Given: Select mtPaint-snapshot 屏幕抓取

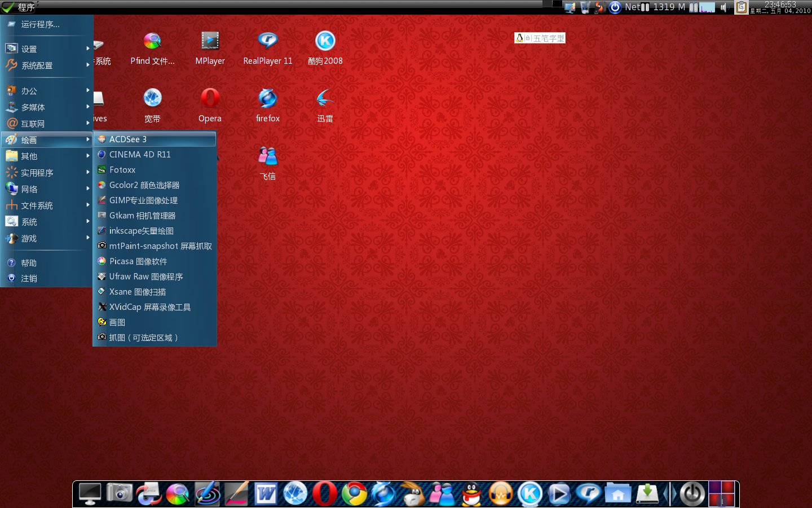Looking at the screenshot, I should pos(155,246).
